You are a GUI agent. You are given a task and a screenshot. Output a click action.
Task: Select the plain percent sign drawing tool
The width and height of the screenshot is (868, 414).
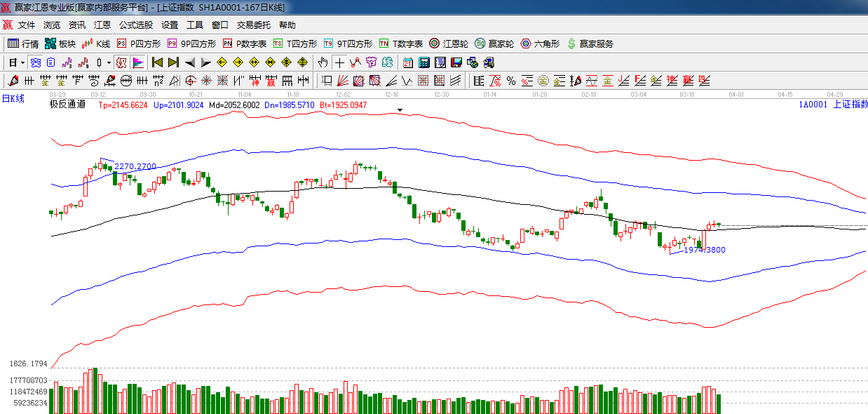(x=510, y=81)
